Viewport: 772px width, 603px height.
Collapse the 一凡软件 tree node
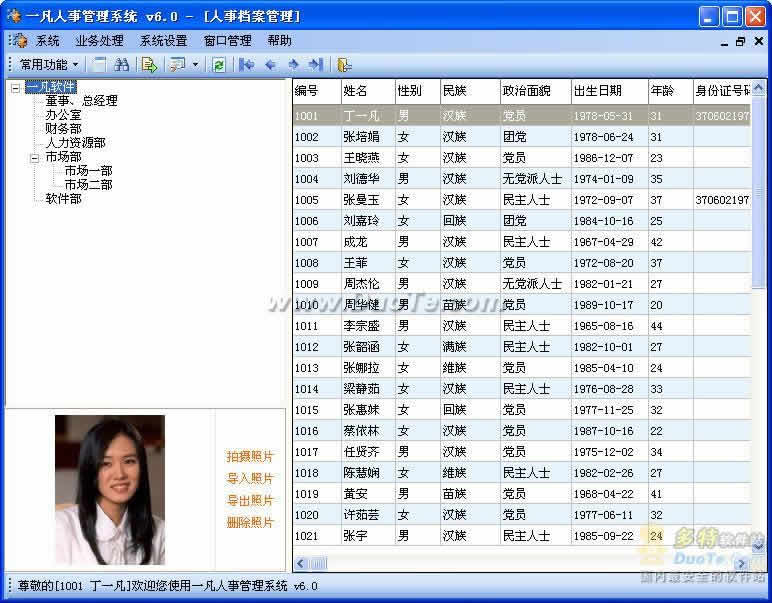click(16, 89)
